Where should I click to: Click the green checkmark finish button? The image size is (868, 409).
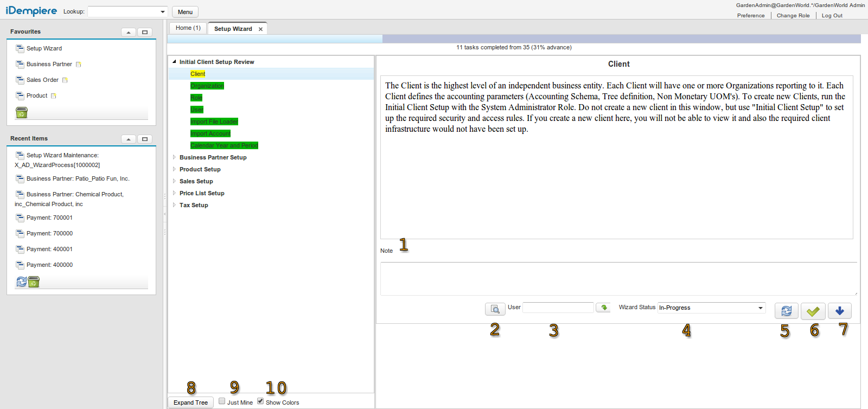(x=813, y=311)
